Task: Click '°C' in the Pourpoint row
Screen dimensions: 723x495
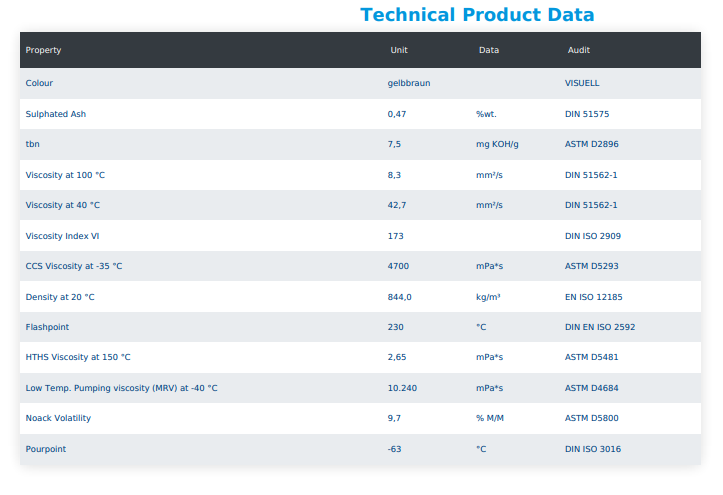Action: tap(481, 449)
